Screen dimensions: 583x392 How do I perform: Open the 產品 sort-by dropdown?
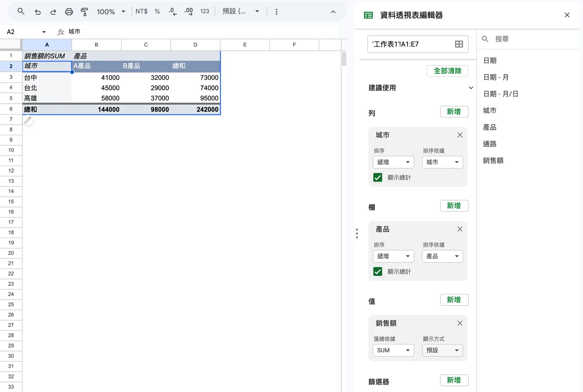(x=443, y=256)
